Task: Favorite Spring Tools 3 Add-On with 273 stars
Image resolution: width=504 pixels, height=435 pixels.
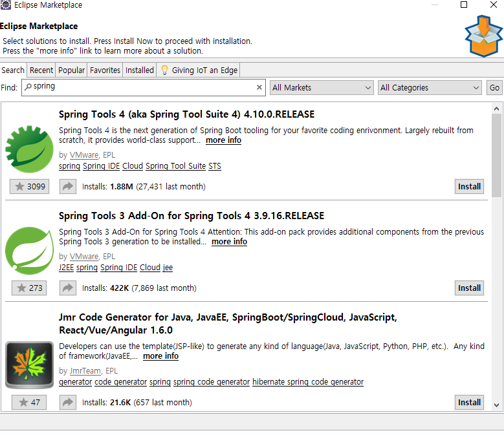Action: (29, 288)
